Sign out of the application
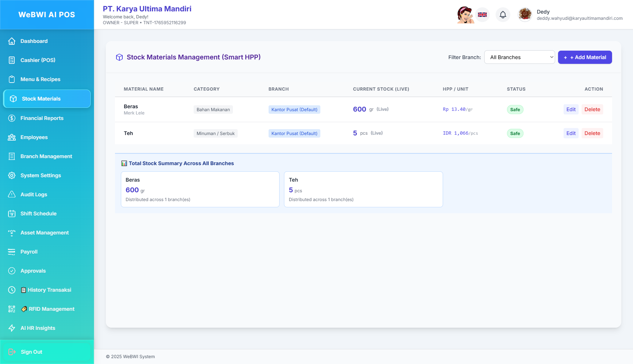 click(x=32, y=352)
